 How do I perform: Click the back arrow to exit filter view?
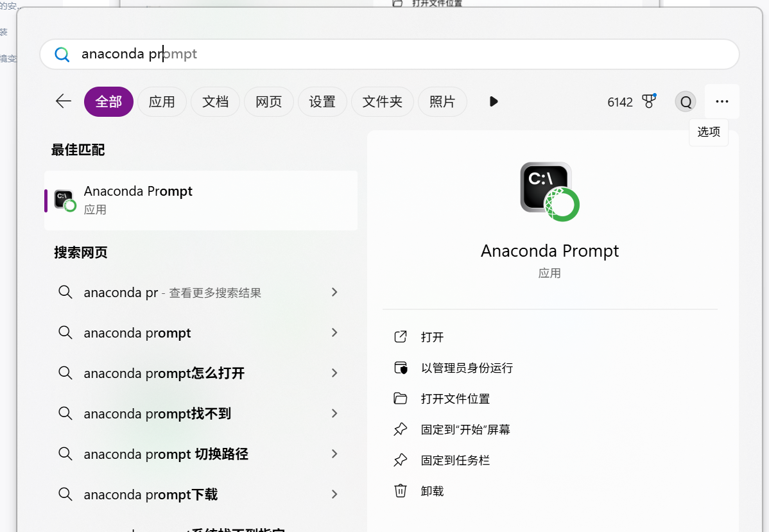click(63, 101)
